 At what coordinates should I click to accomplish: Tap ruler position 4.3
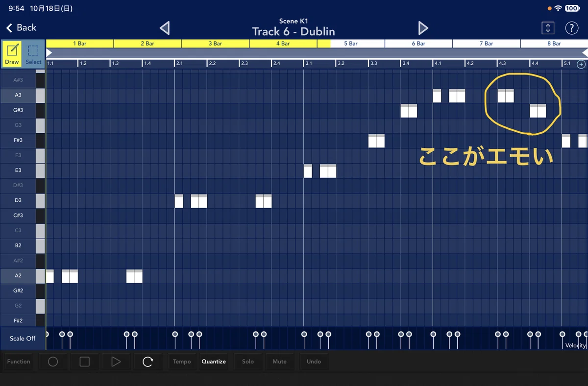(x=502, y=64)
